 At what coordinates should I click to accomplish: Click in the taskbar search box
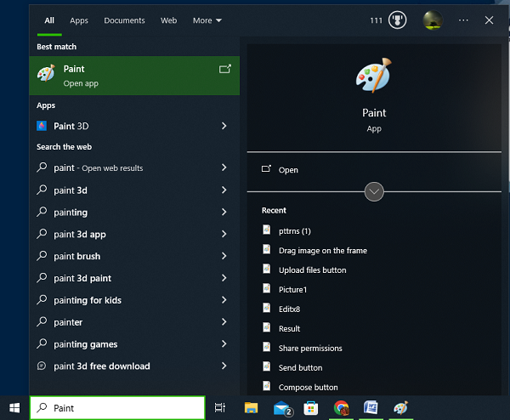(117, 407)
